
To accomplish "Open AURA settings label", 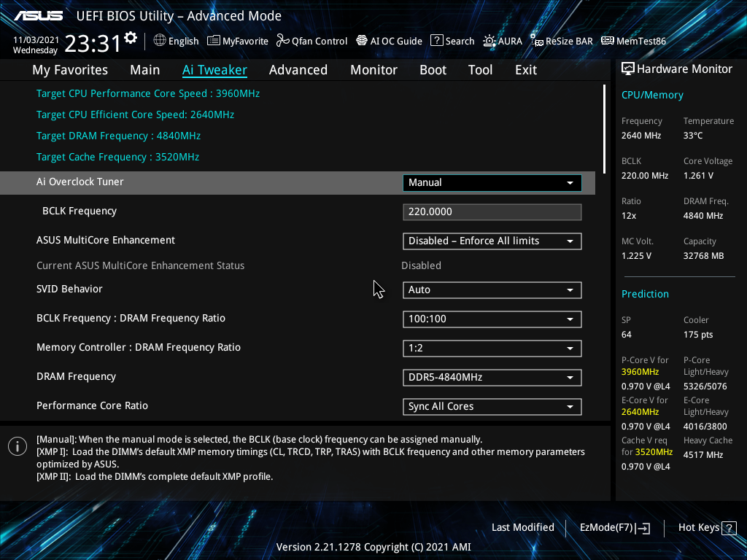I will pyautogui.click(x=510, y=42).
